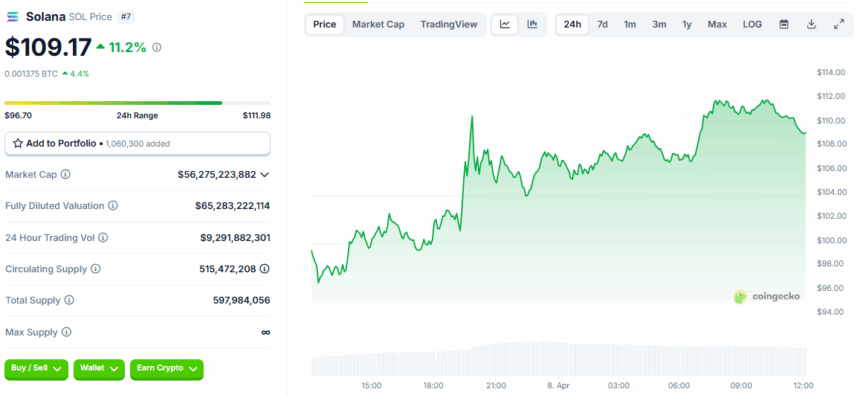Open the Fully Diluted Valuation info icon
860x395 pixels.
[113, 206]
